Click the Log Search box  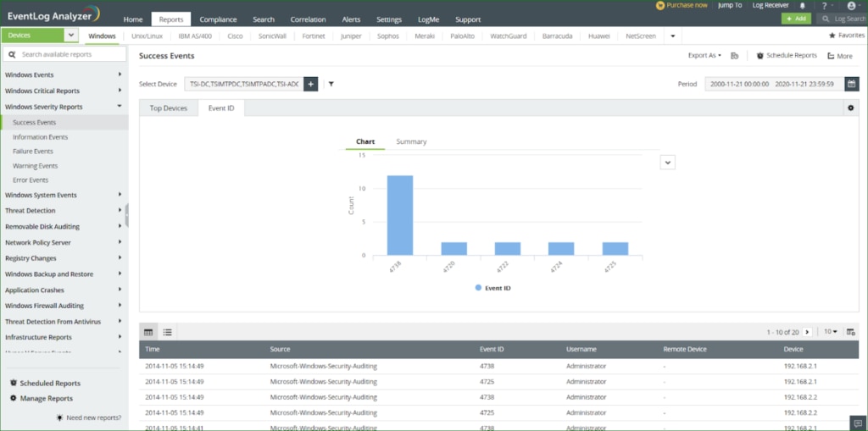point(843,19)
